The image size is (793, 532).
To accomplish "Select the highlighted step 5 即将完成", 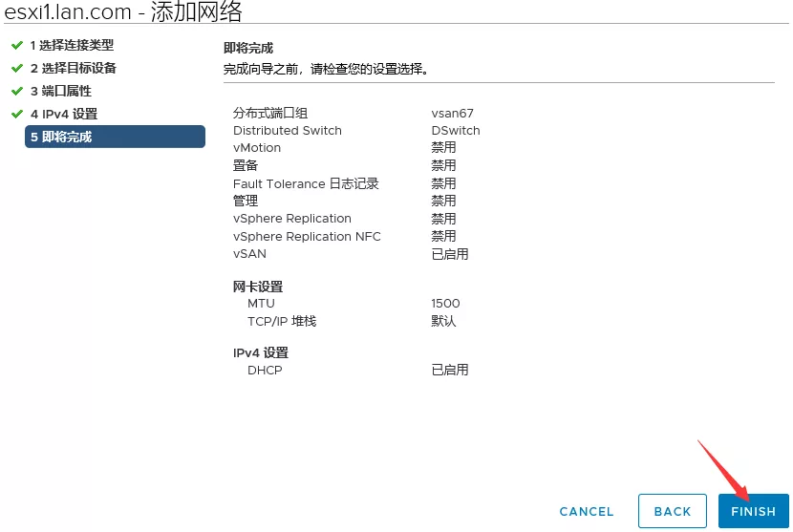I will 115,137.
